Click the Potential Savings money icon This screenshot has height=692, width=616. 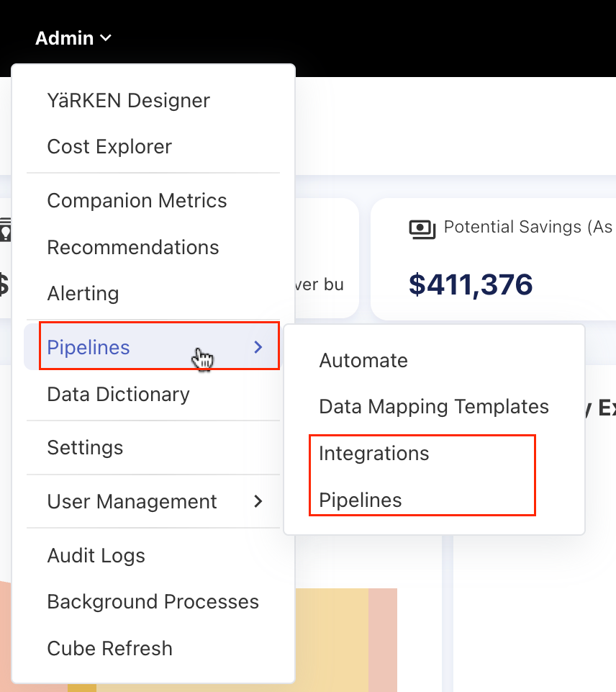(422, 228)
